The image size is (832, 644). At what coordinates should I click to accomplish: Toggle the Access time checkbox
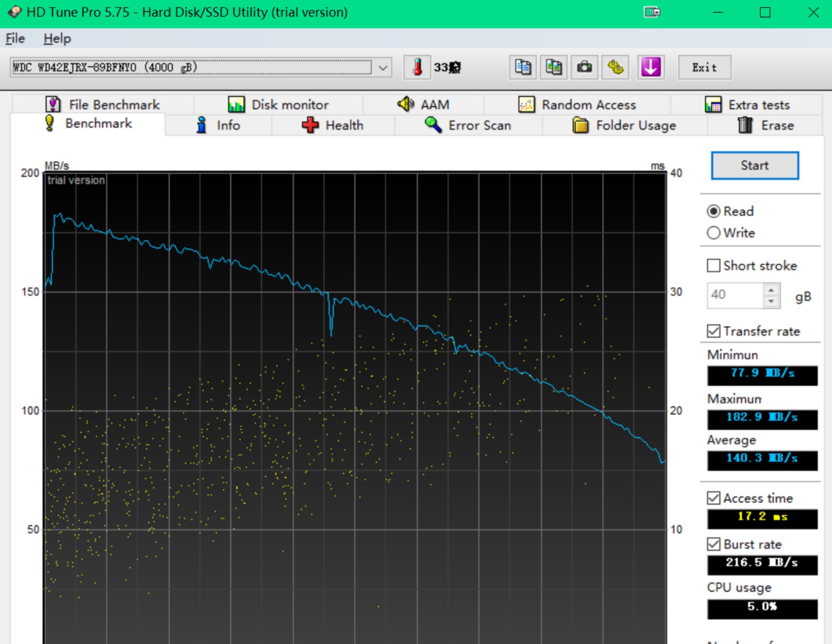click(713, 498)
